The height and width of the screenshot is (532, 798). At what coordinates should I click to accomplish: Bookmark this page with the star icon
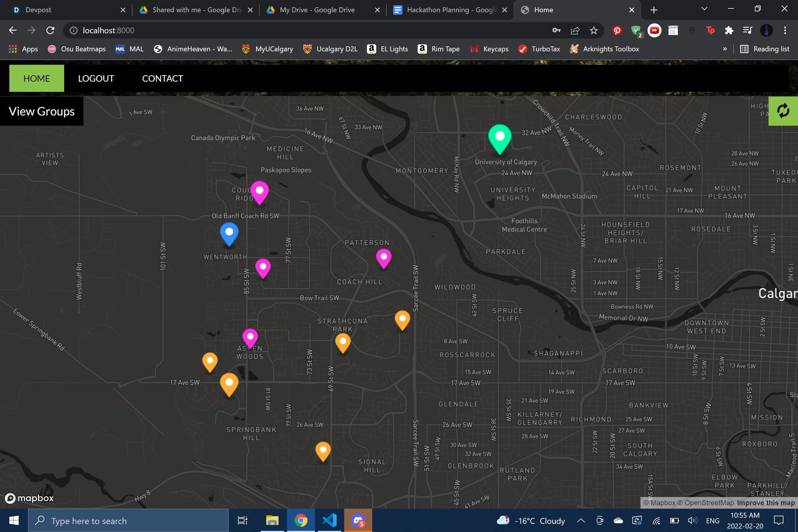[594, 31]
